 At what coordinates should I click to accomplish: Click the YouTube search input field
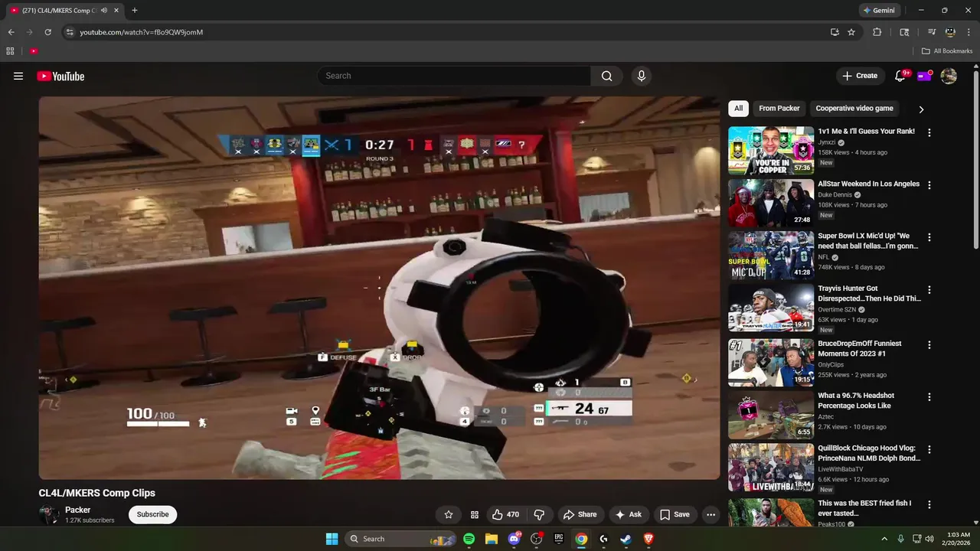454,76
